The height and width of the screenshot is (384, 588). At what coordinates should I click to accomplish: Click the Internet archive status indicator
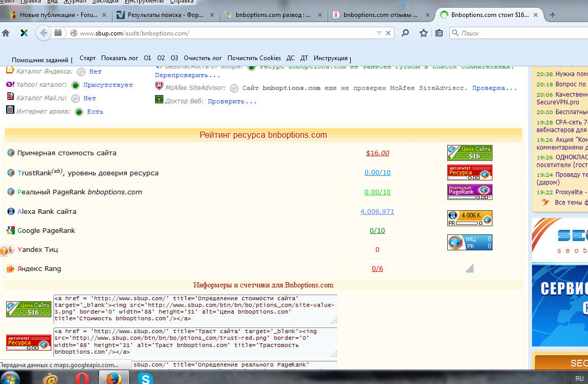pos(79,112)
